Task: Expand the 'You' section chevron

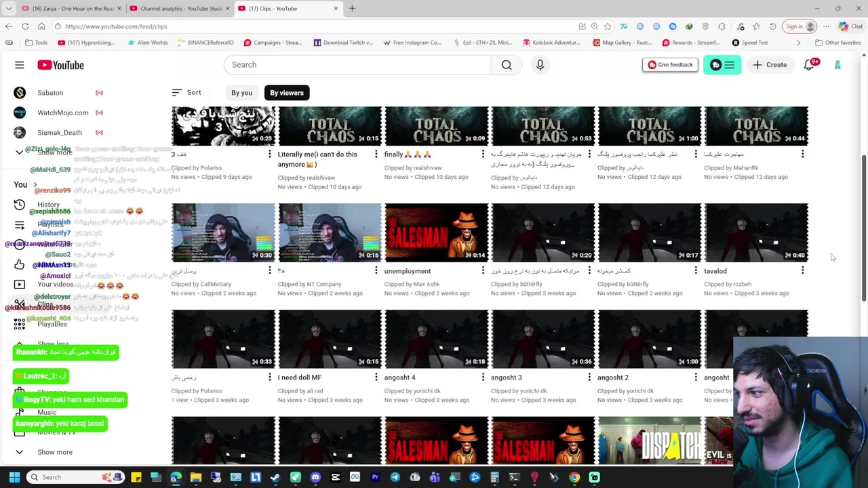Action: (35, 184)
